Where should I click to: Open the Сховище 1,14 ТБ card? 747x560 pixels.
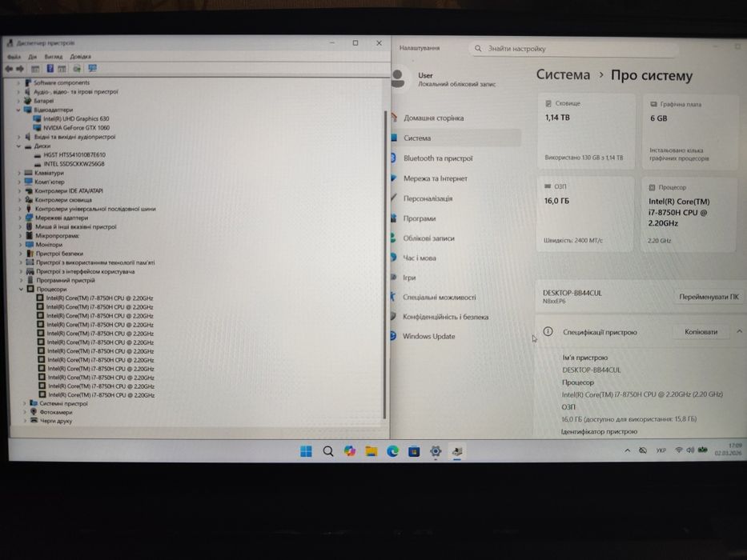coord(585,131)
